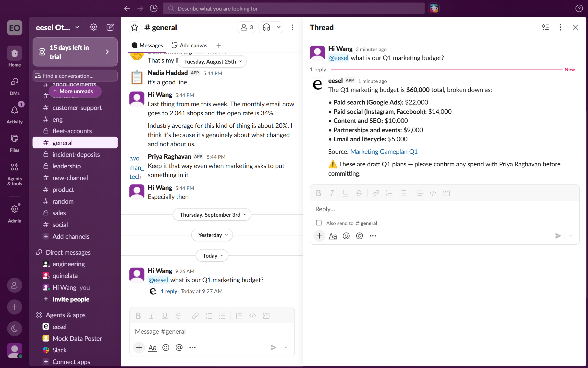The height and width of the screenshot is (368, 588).
Task: Click Add channels
Action: click(71, 237)
